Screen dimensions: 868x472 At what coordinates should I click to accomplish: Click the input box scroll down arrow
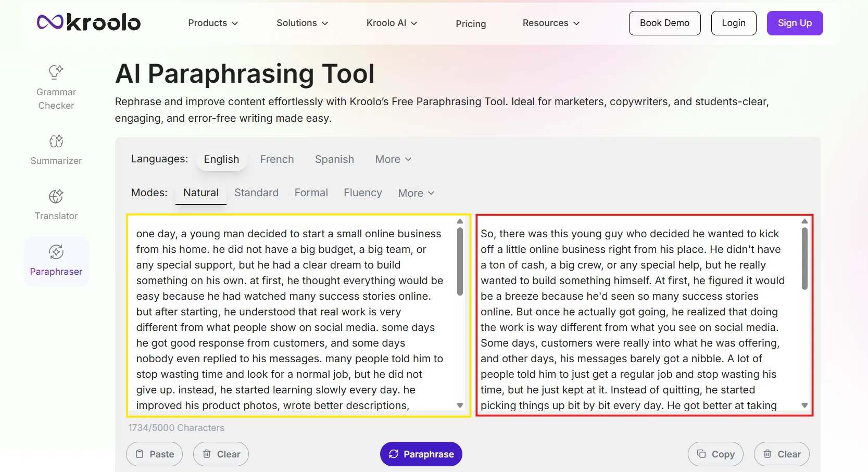pyautogui.click(x=460, y=405)
